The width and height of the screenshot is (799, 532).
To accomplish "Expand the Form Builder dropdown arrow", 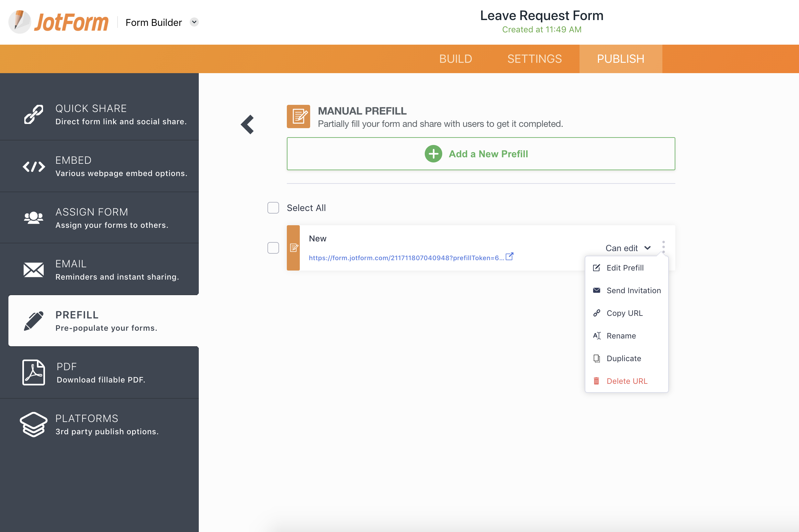I will click(194, 22).
